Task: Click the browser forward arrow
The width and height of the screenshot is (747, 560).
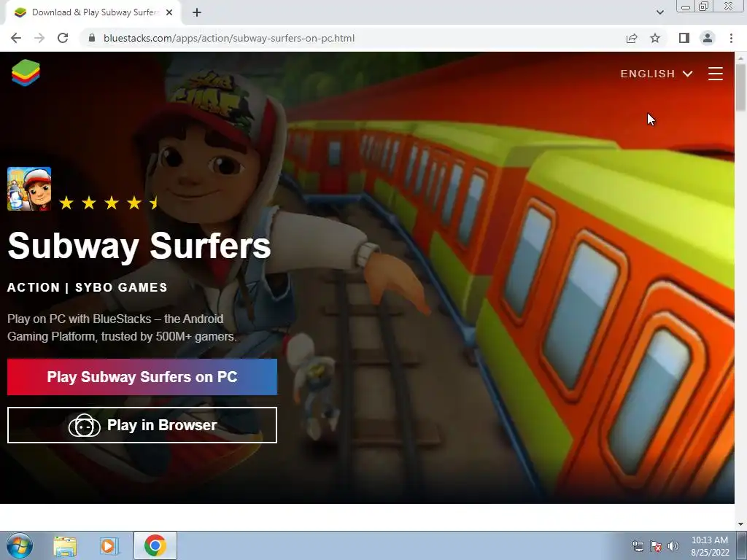Action: (x=39, y=38)
